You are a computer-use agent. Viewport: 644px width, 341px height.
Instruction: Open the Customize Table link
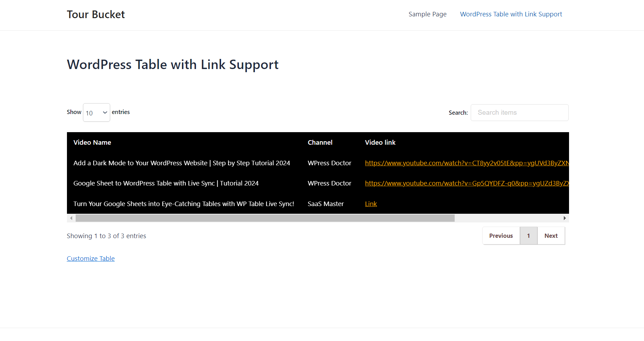91,258
